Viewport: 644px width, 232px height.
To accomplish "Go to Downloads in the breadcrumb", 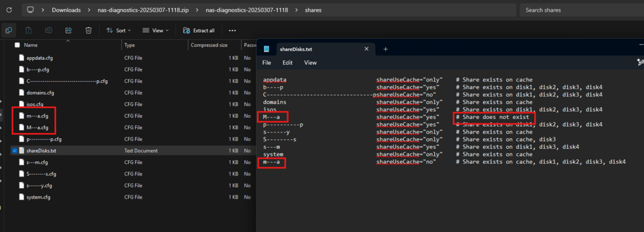I will click(66, 10).
